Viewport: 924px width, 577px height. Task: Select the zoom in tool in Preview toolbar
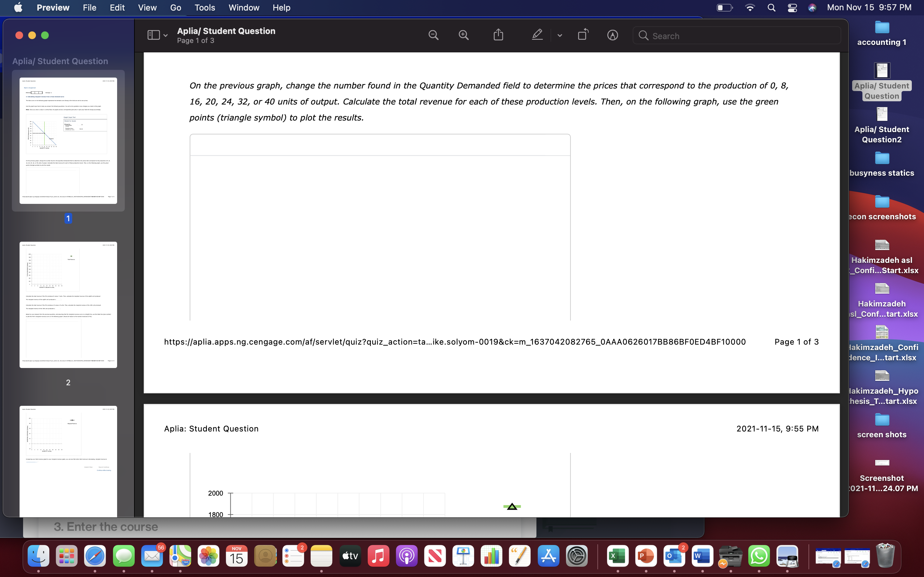[463, 35]
